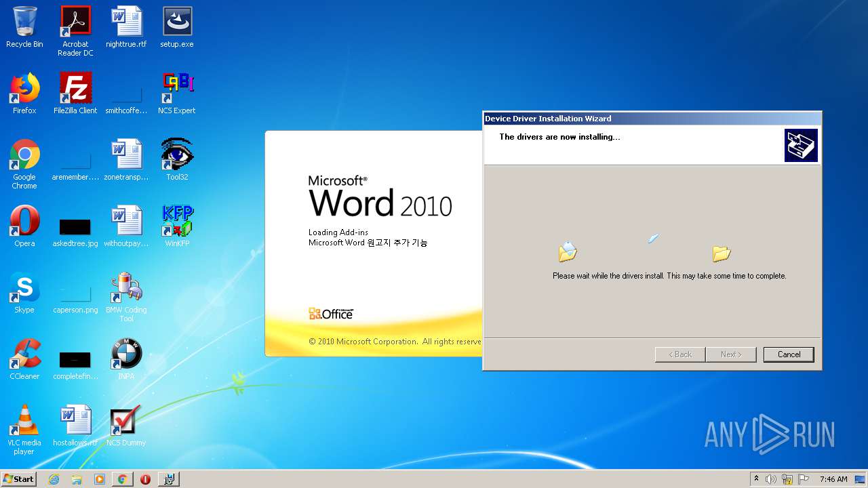This screenshot has height=488, width=868.
Task: Launch Firefox from the desktop
Action: [24, 94]
